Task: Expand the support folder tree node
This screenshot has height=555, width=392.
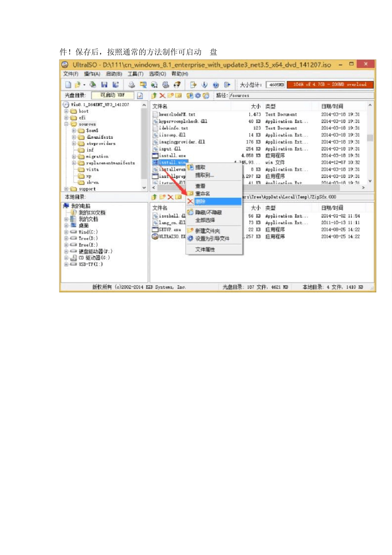Action: [x=66, y=189]
